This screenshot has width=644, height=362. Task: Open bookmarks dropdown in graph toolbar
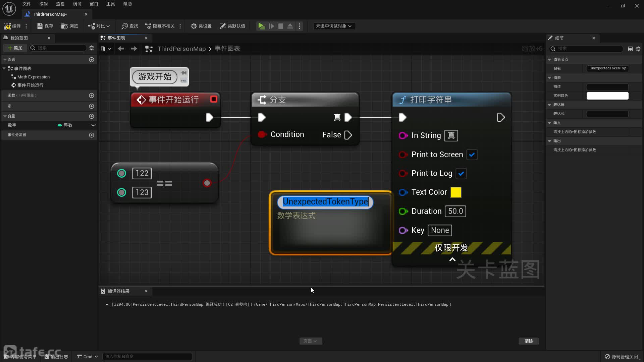click(106, 49)
